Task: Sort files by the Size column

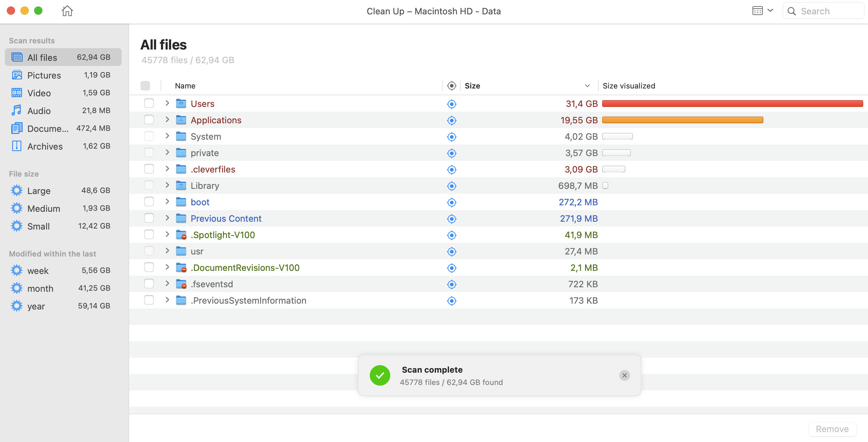Action: (472, 86)
